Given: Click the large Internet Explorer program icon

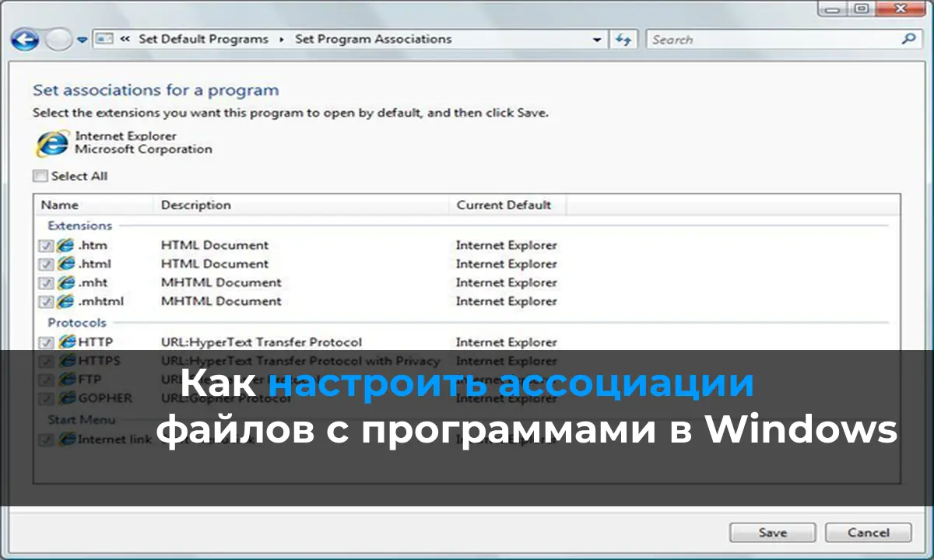Looking at the screenshot, I should (x=51, y=143).
